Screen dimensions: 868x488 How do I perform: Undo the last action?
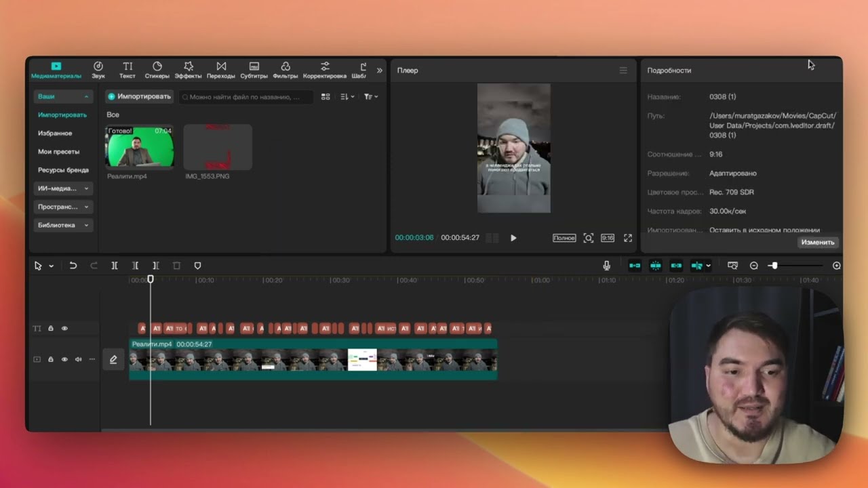tap(73, 266)
